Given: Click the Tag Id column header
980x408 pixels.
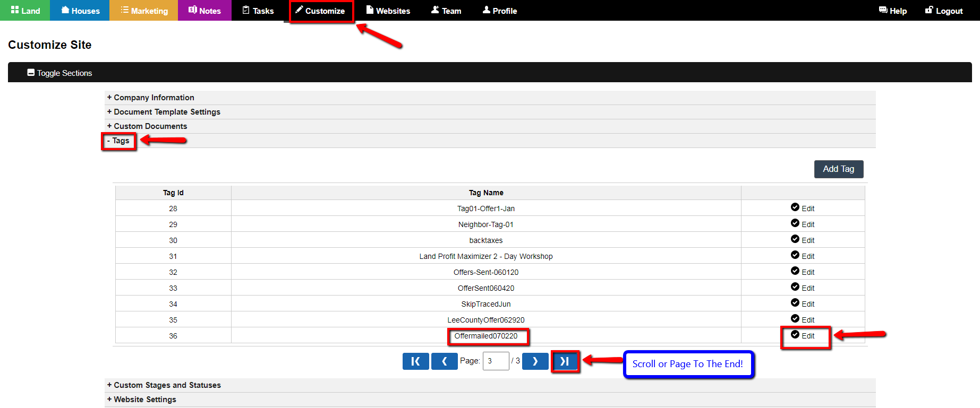Looking at the screenshot, I should [x=173, y=193].
